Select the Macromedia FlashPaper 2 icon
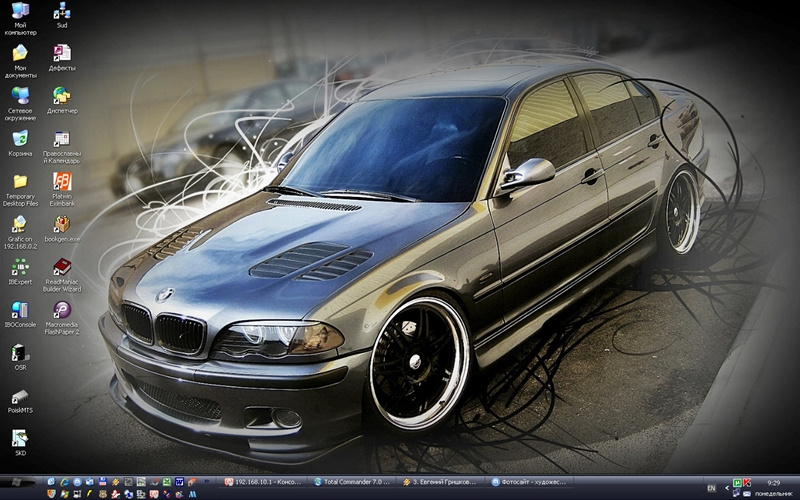The height and width of the screenshot is (500, 800). click(62, 318)
